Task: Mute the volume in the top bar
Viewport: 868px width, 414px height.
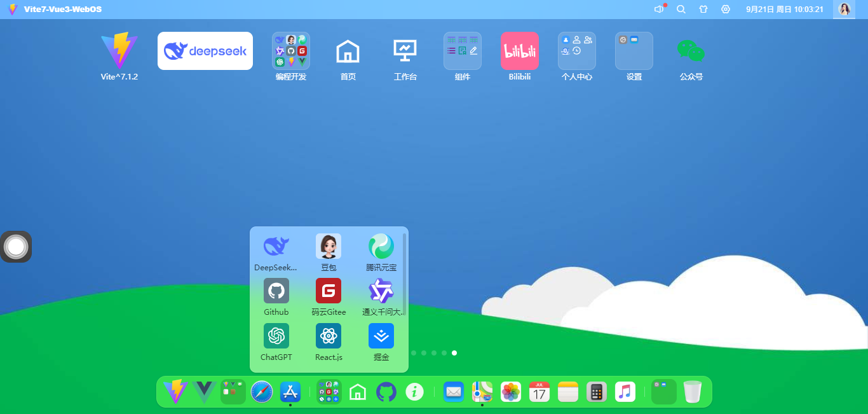Action: click(658, 10)
